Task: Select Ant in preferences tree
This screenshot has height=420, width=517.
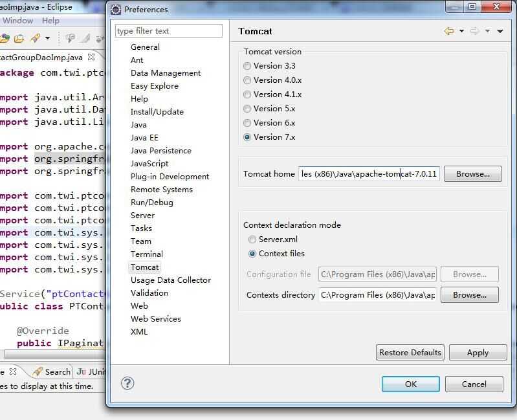Action: tap(137, 60)
